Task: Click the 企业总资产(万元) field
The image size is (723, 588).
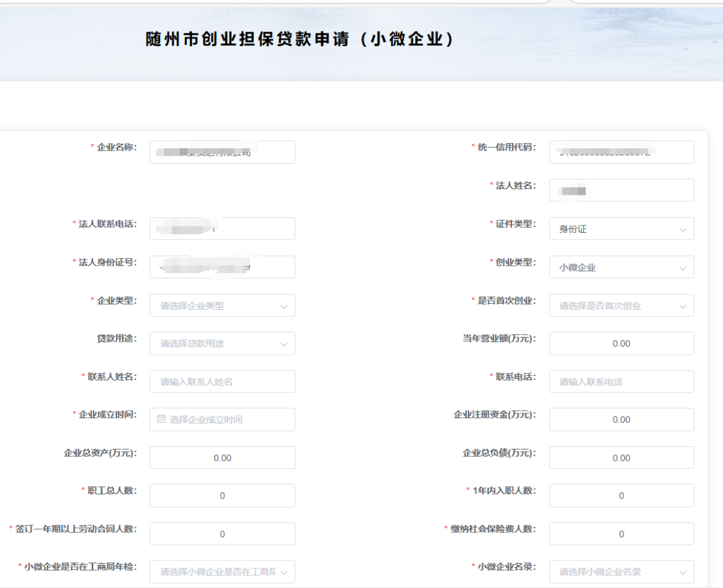Action: pos(222,458)
